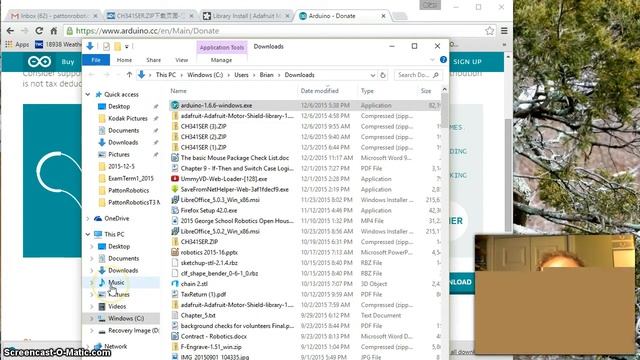The image size is (640, 360).
Task: Click the Properties icon in quick access toolbar
Action: [x=106, y=47]
